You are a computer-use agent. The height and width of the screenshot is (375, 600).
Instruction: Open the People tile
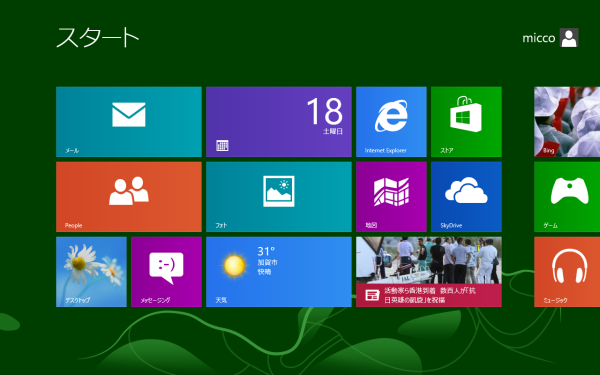(129, 197)
